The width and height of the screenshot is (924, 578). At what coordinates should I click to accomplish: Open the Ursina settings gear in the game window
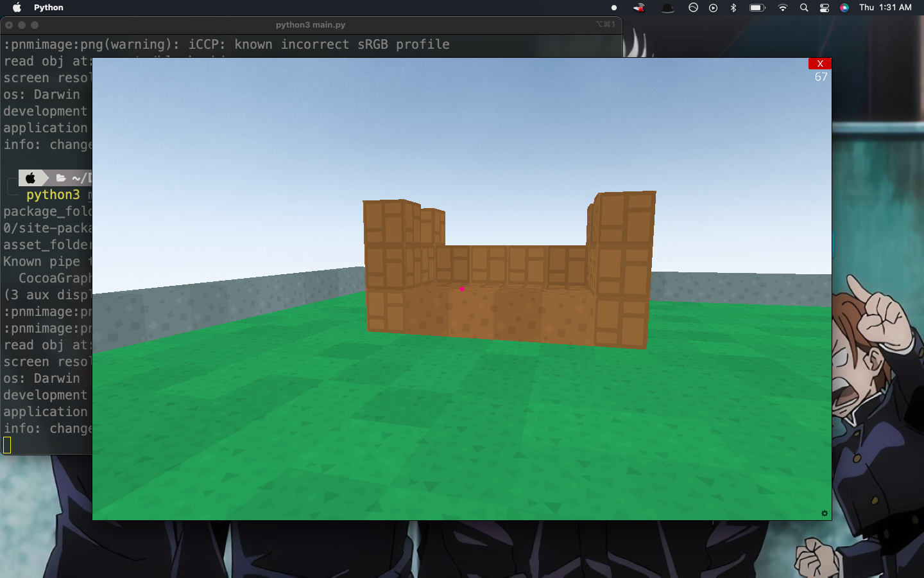coord(825,513)
